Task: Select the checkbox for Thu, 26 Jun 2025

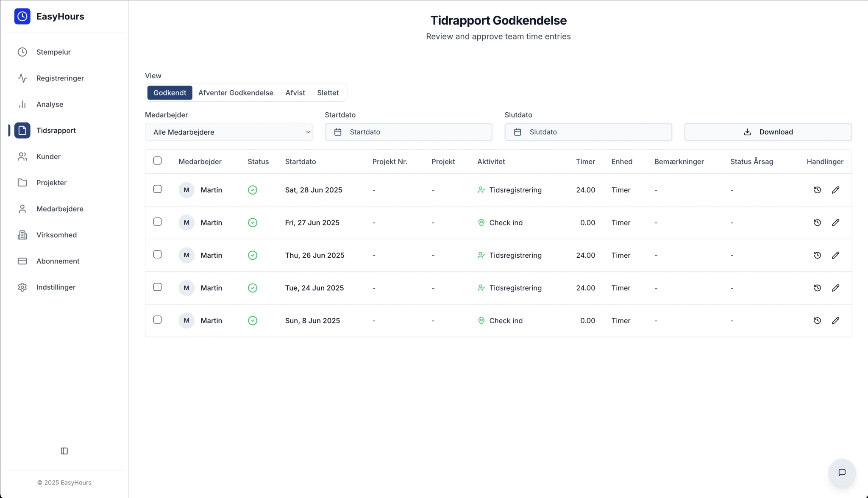Action: click(157, 254)
